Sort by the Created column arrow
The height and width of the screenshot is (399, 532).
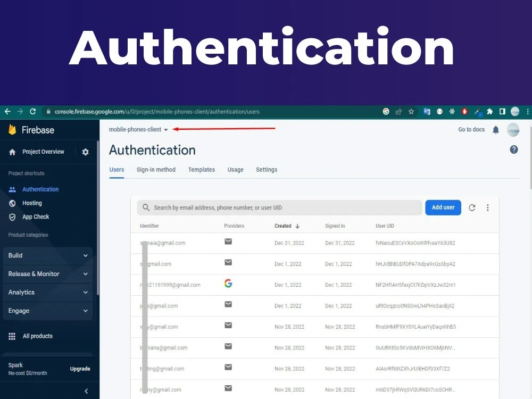[x=297, y=226]
